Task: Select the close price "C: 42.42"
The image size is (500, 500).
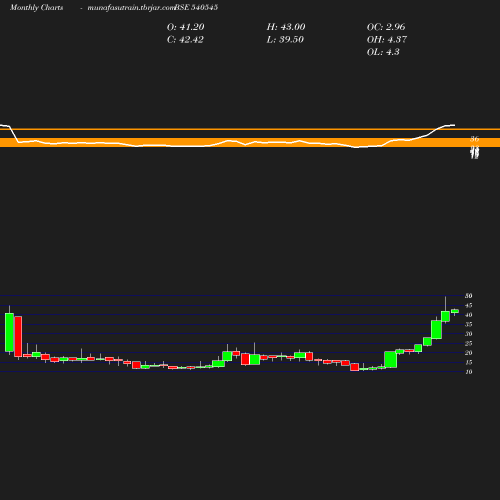Action: (x=185, y=40)
